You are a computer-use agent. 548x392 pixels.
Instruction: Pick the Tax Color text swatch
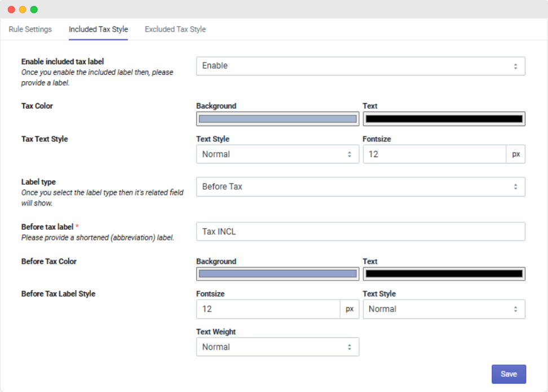[x=444, y=119]
